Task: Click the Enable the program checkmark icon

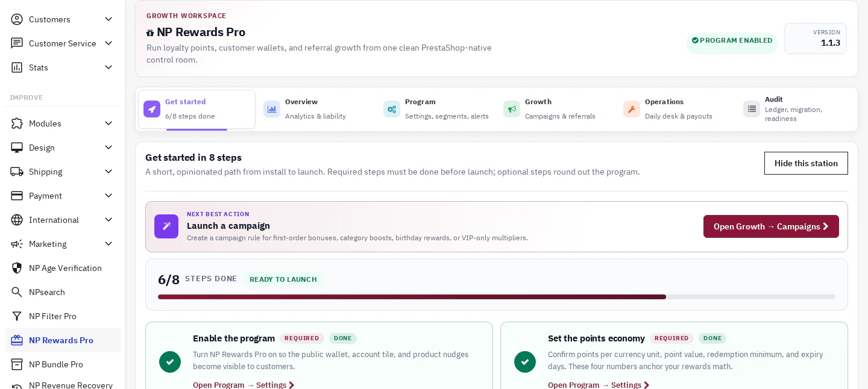Action: tap(170, 362)
